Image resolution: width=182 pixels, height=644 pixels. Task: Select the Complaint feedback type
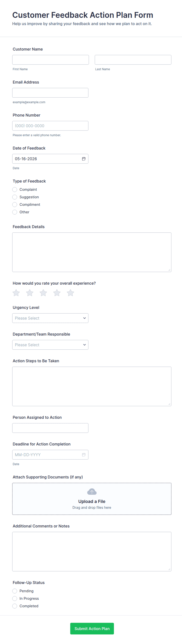pos(15,190)
